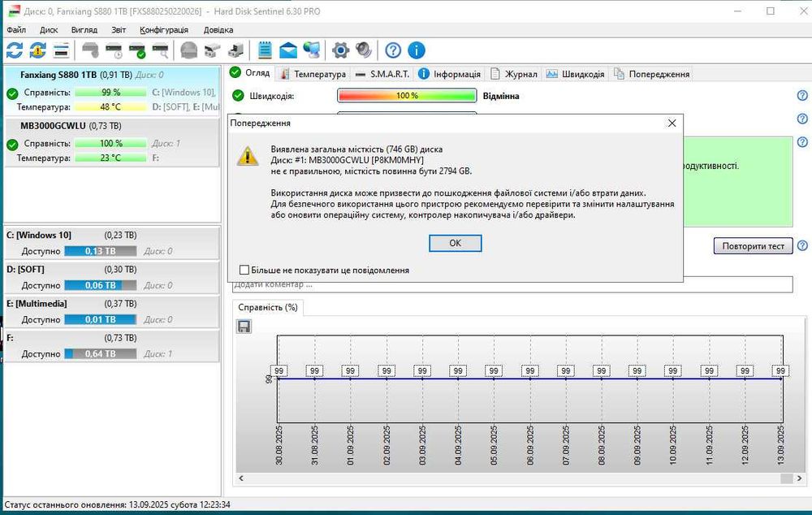Open the disk with clock toolbar icon

[114, 50]
